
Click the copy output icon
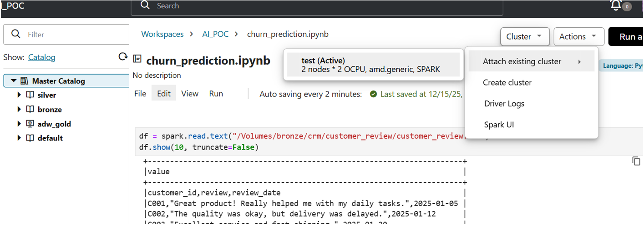tap(636, 161)
